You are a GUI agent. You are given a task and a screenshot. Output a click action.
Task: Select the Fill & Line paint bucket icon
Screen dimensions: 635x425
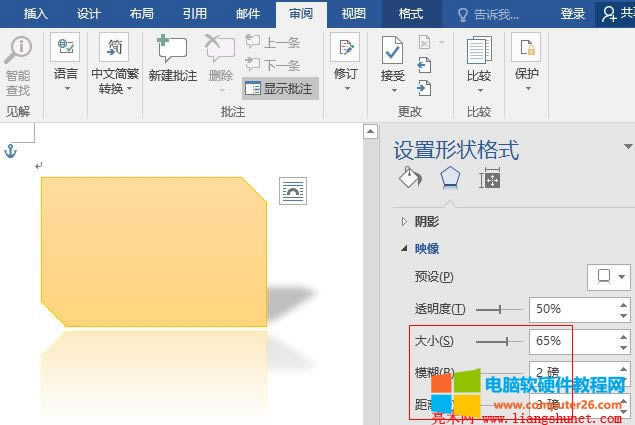click(x=410, y=179)
